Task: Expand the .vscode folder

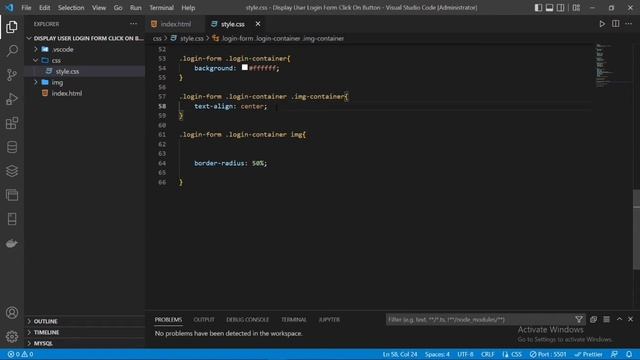Action: pyautogui.click(x=36, y=49)
